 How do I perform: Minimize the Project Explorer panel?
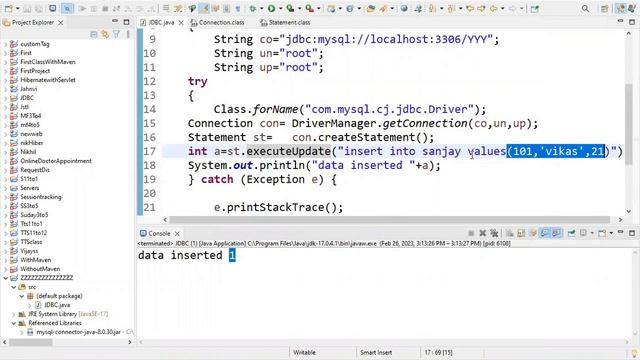[115, 21]
